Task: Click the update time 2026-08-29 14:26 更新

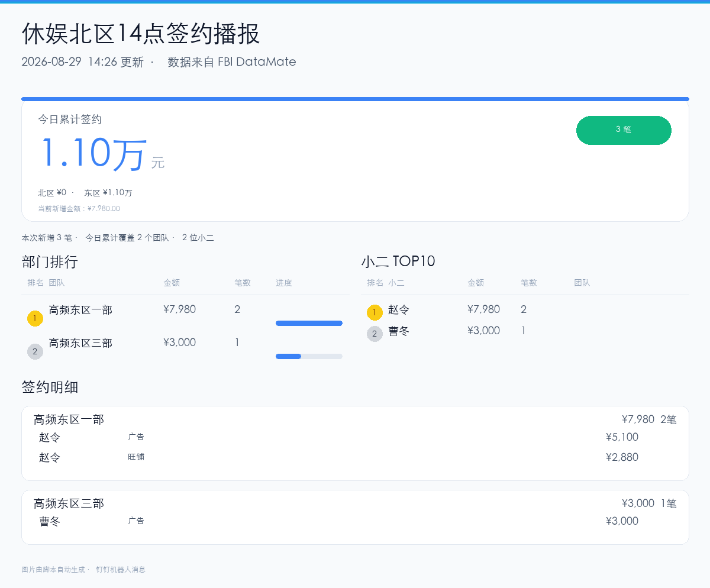Action: pyautogui.click(x=82, y=62)
